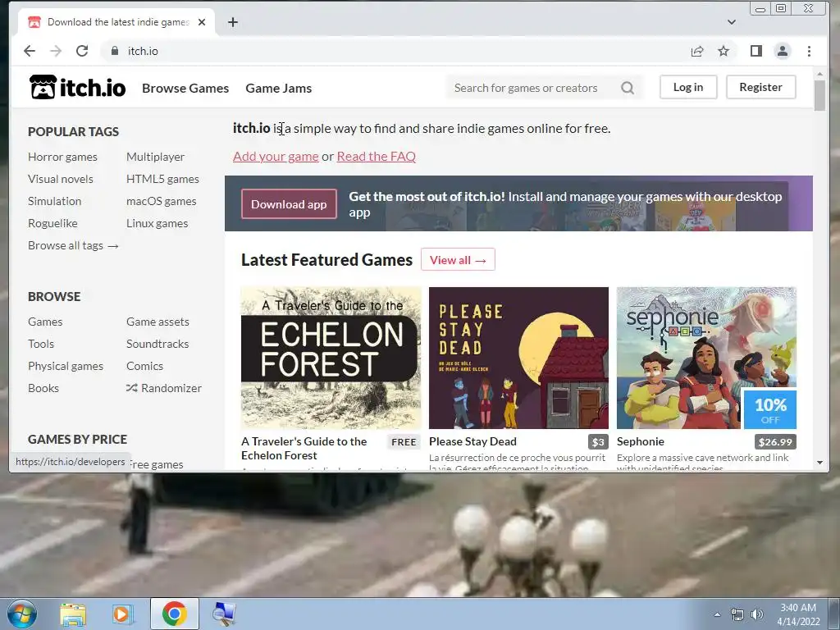The height and width of the screenshot is (630, 840).
Task: Open the HTML5 games tag
Action: [x=163, y=179]
